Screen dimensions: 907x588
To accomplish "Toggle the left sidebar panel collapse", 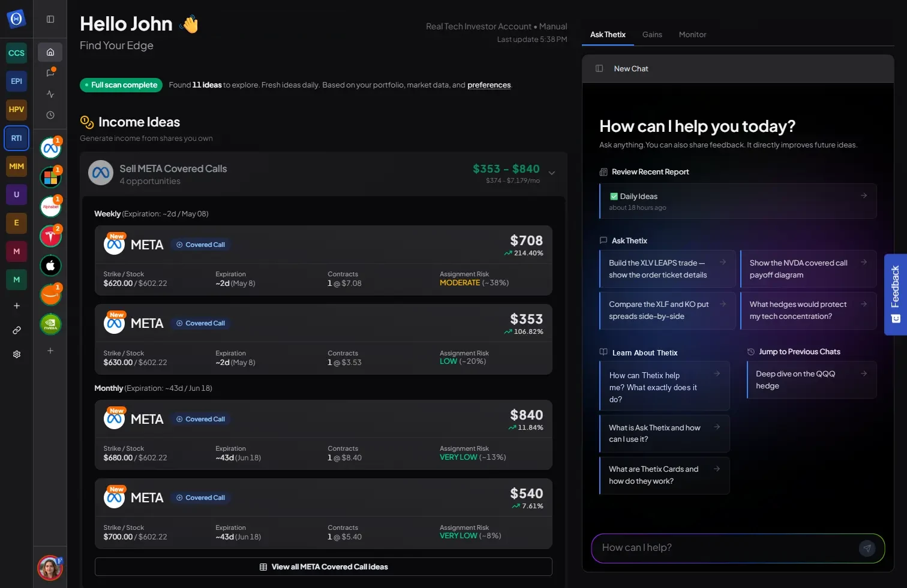I will coord(50,19).
